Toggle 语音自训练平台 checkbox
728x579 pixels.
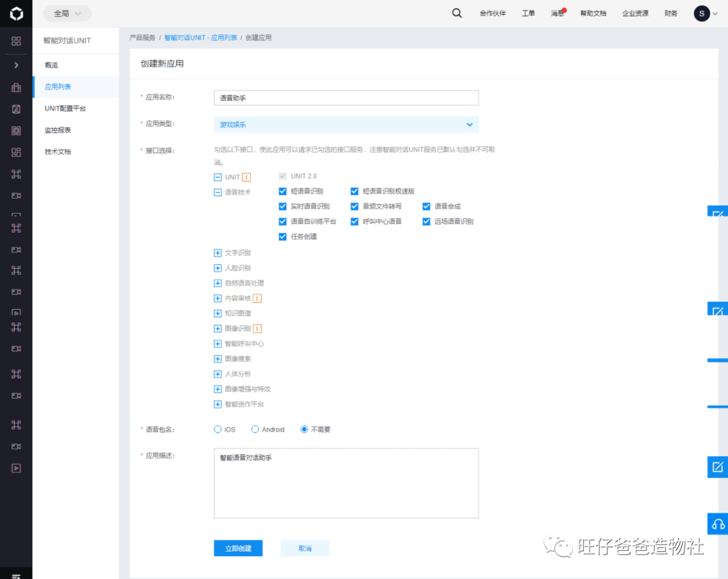pyautogui.click(x=282, y=222)
